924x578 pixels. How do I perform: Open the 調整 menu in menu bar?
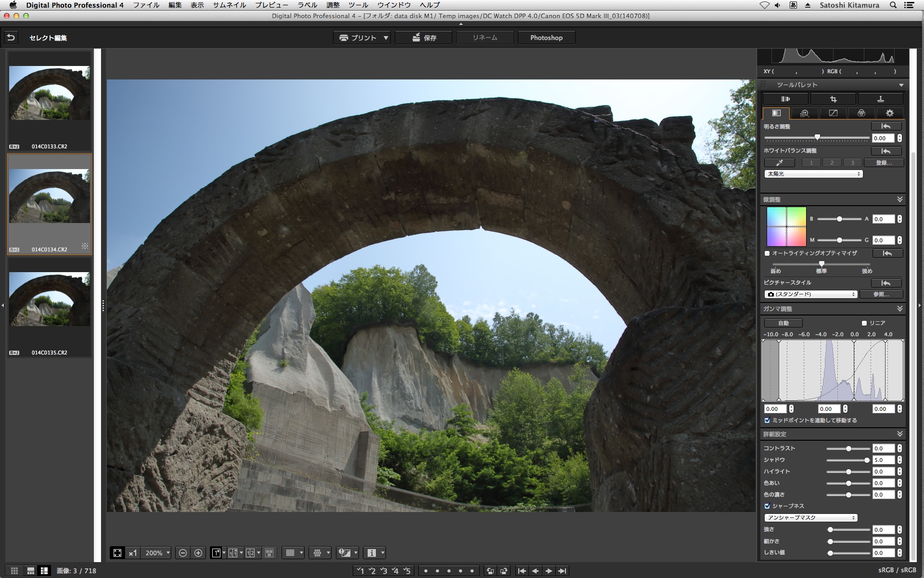point(333,5)
